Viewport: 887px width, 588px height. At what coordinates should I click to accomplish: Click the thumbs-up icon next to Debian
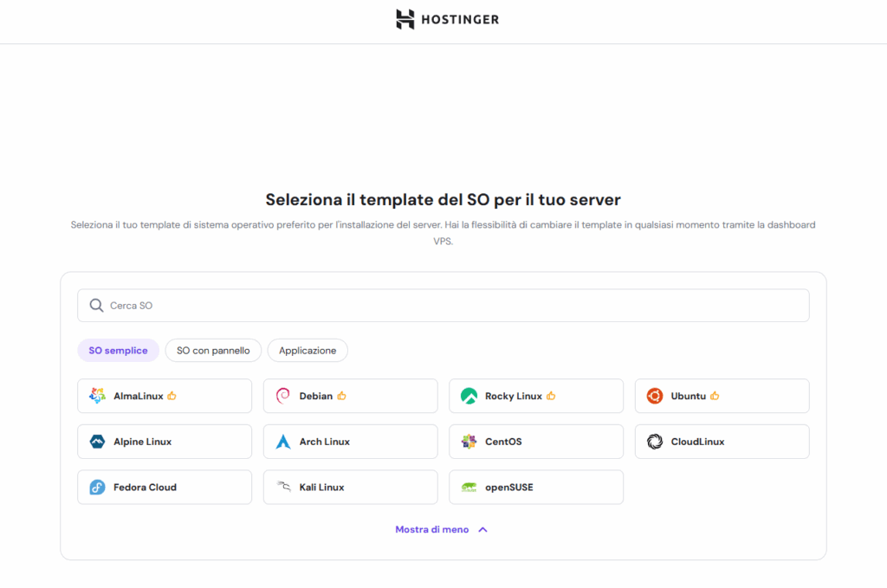(x=341, y=396)
